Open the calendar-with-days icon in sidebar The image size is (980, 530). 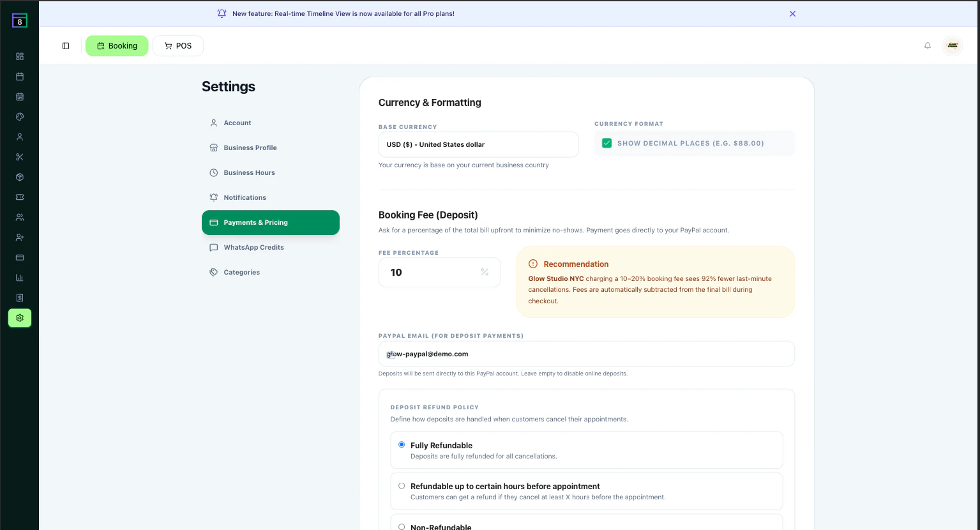point(20,97)
